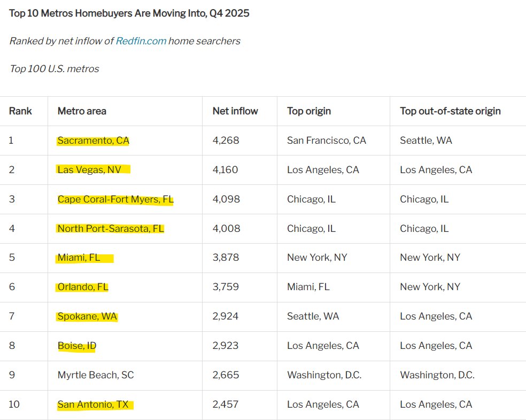Open the Redfin.com link
Image resolution: width=526 pixels, height=420 pixels.
[x=141, y=41]
